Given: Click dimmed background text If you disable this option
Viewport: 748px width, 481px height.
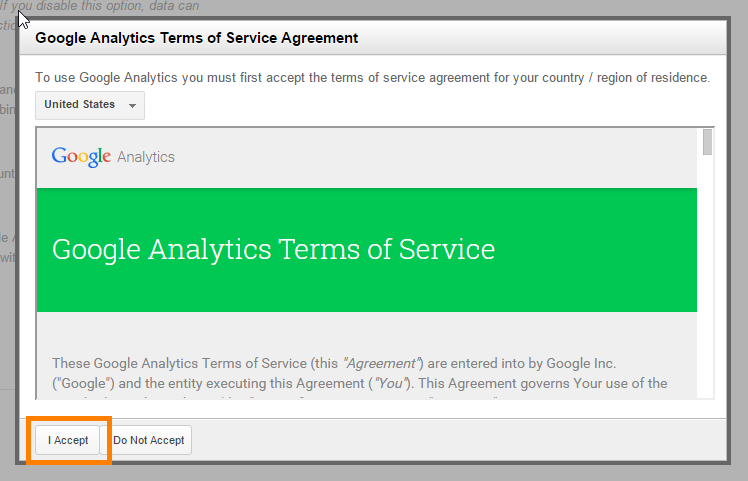Looking at the screenshot, I should (x=100, y=6).
